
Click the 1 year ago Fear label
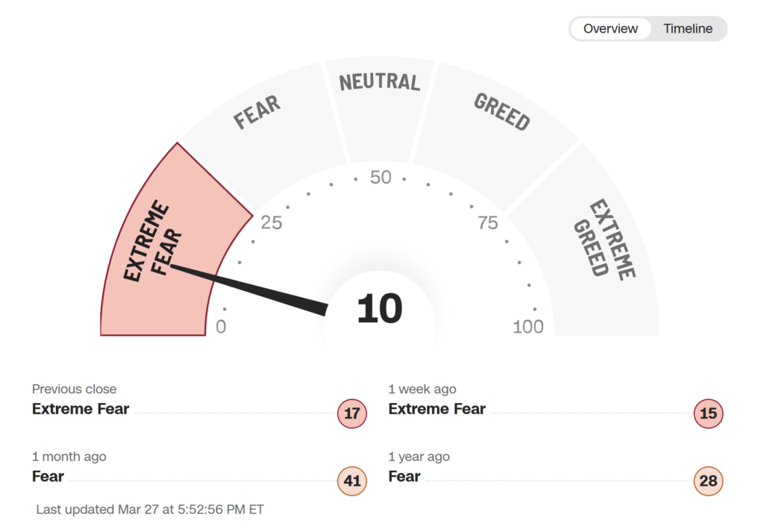coord(404,476)
